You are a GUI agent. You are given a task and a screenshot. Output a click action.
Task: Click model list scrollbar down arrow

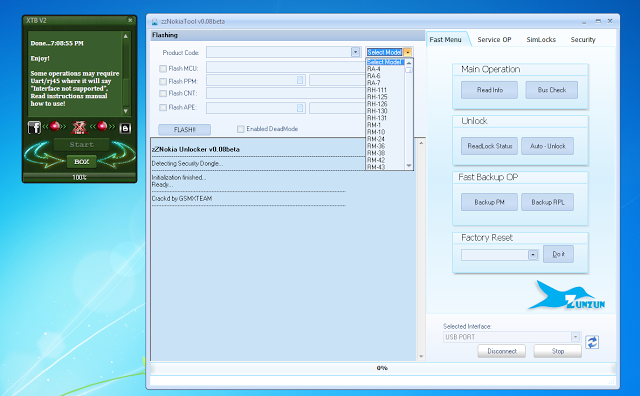click(x=409, y=165)
